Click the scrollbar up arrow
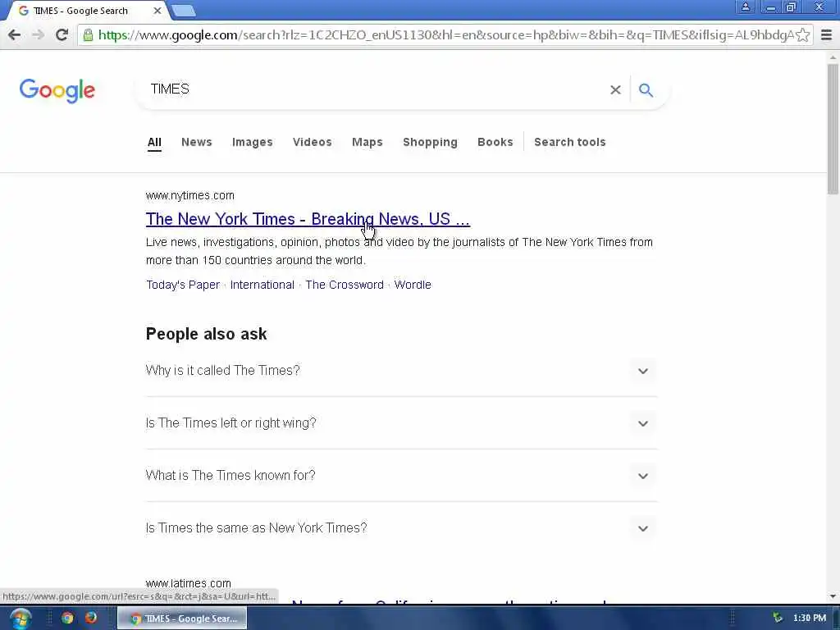 tap(833, 57)
